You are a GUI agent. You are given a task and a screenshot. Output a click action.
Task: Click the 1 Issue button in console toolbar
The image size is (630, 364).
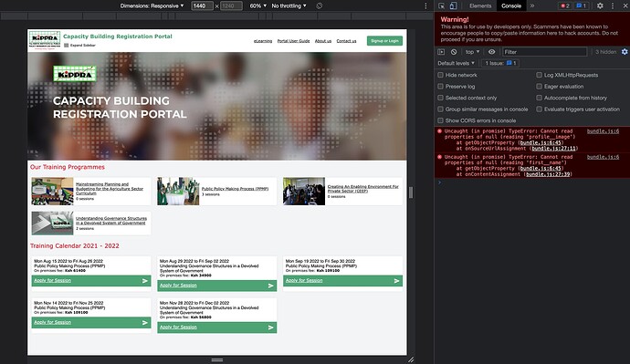[x=500, y=63]
